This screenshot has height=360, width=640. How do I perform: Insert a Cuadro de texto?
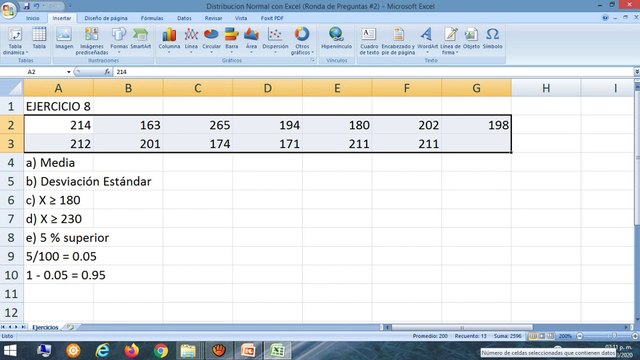pos(369,41)
